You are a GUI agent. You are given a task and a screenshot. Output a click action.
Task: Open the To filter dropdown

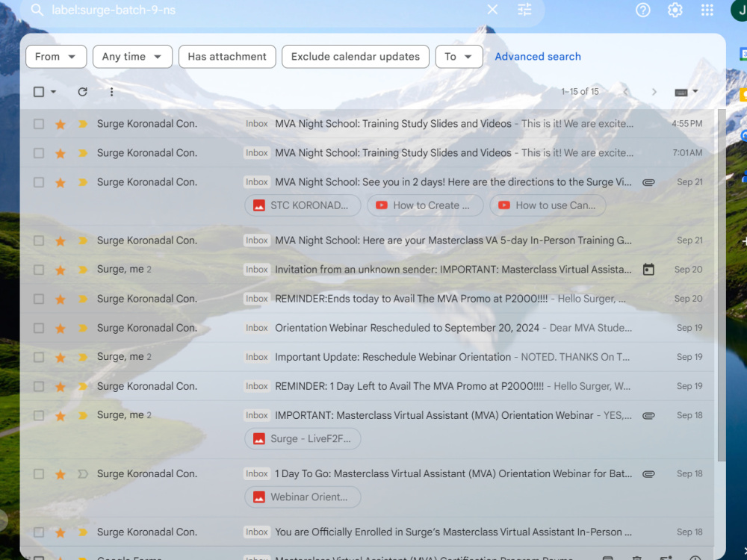(459, 57)
